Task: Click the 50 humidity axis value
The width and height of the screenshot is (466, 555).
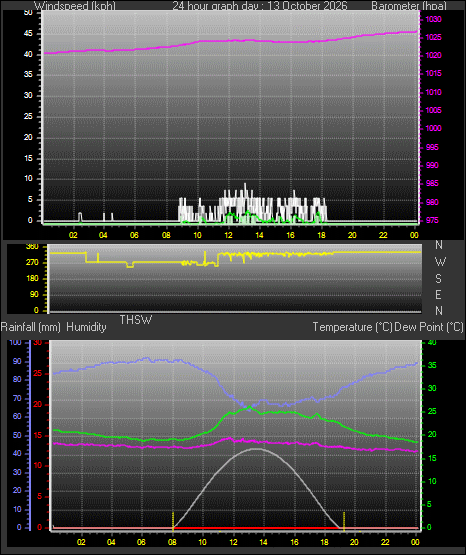Action: (x=17, y=435)
